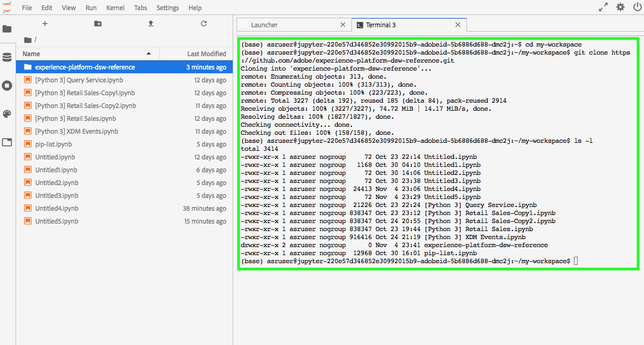Refresh the file list
This screenshot has width=644, height=345.
(203, 24)
